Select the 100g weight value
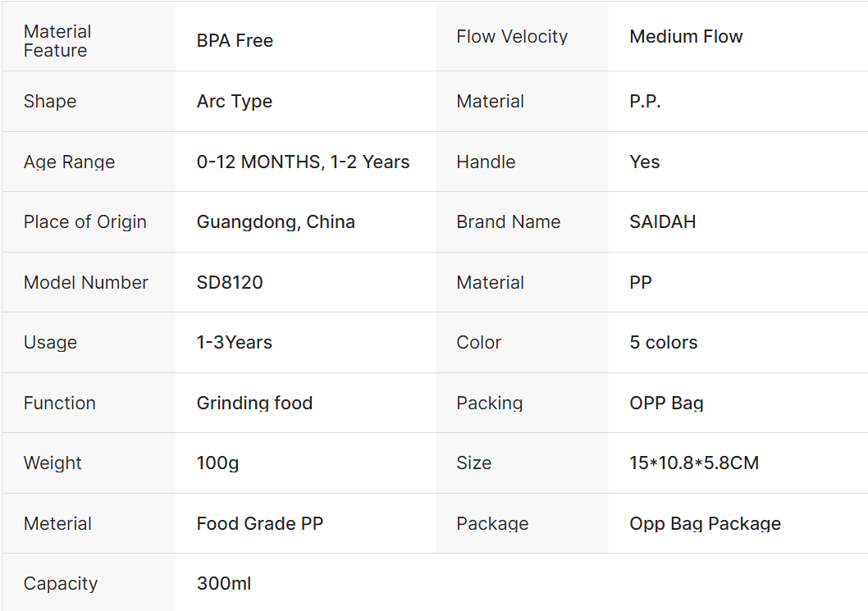Image resolution: width=868 pixels, height=611 pixels. (217, 463)
